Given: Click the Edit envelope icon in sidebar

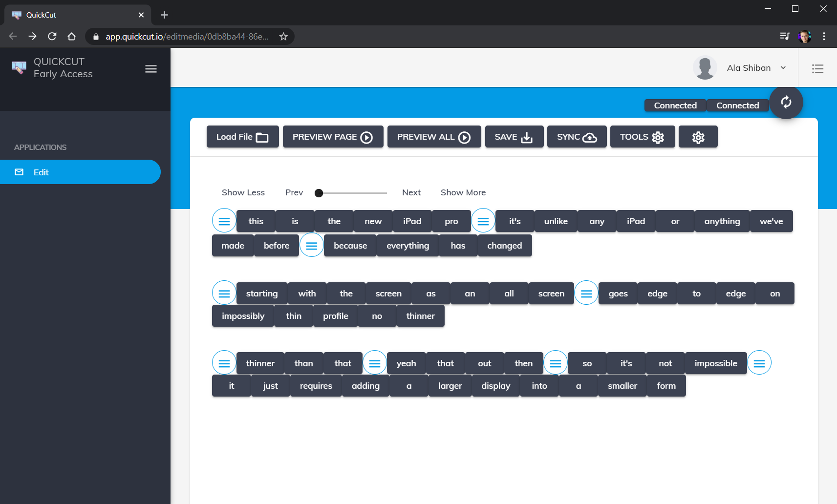Looking at the screenshot, I should [19, 172].
